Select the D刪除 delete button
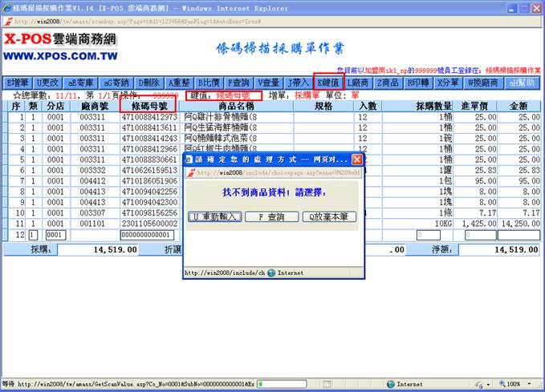 click(148, 83)
